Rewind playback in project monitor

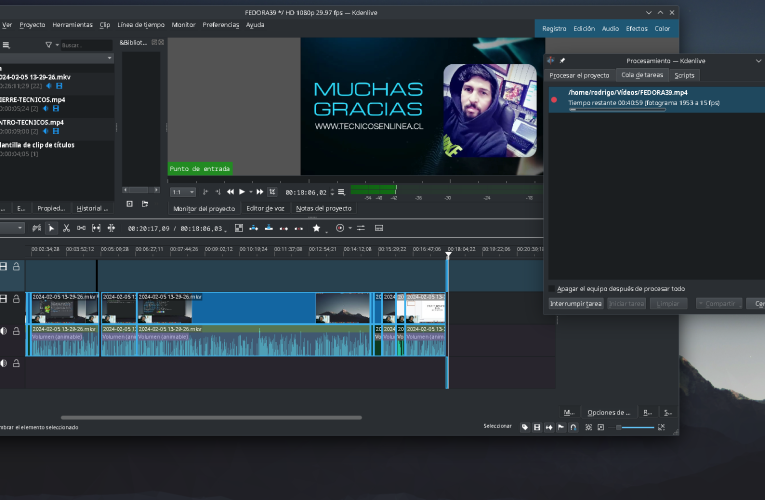pyautogui.click(x=230, y=192)
